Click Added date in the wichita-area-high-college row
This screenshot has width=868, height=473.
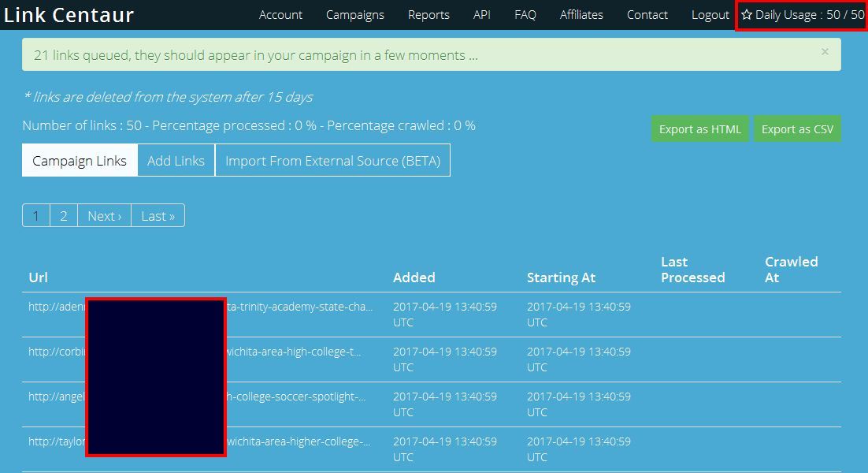445,359
